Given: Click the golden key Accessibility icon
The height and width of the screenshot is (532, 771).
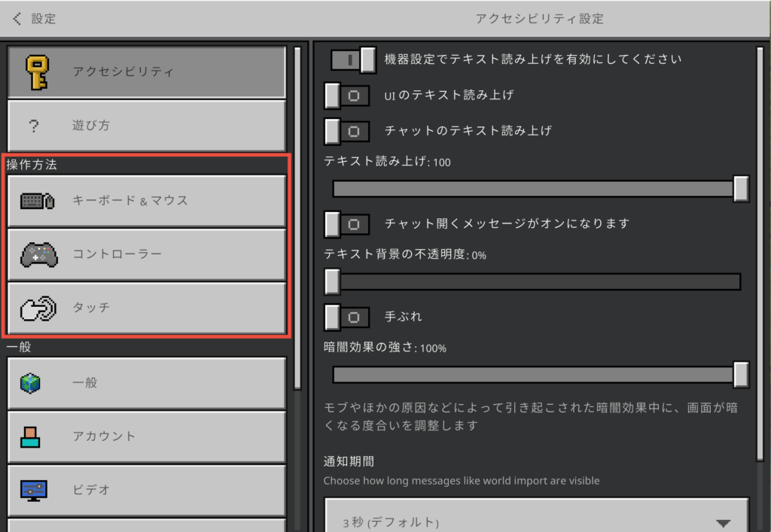Looking at the screenshot, I should (x=36, y=72).
